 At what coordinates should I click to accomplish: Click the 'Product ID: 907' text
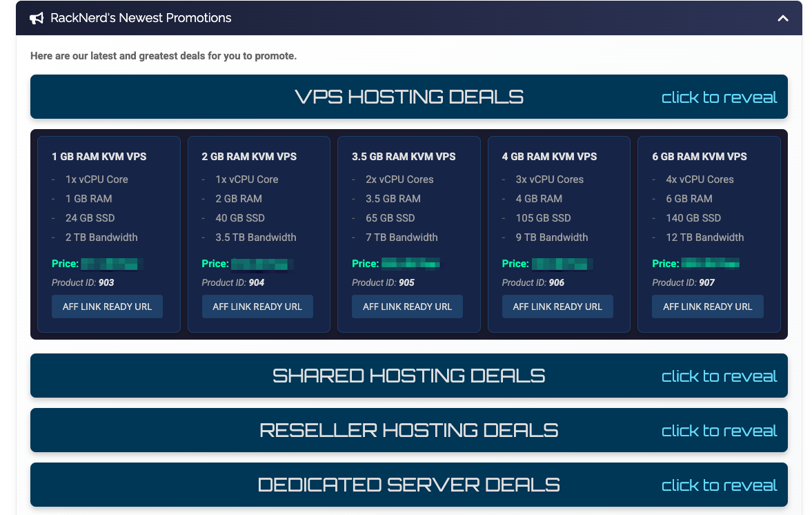point(684,282)
